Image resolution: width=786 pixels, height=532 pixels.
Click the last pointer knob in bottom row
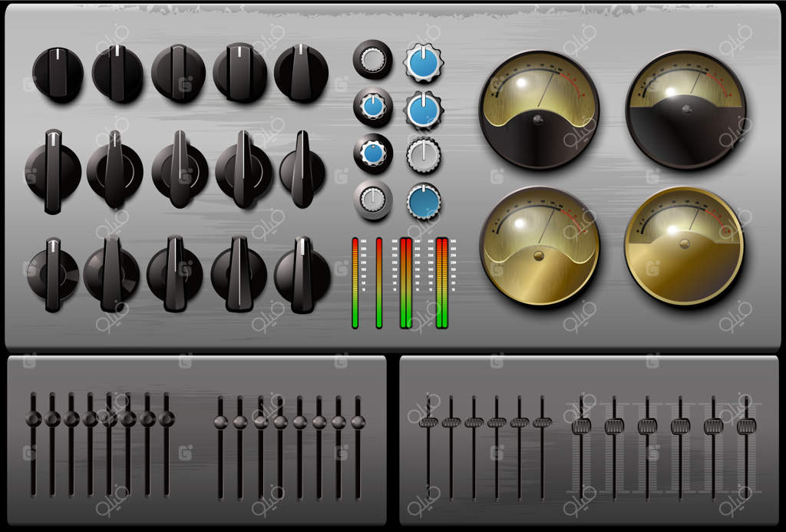tap(302, 275)
